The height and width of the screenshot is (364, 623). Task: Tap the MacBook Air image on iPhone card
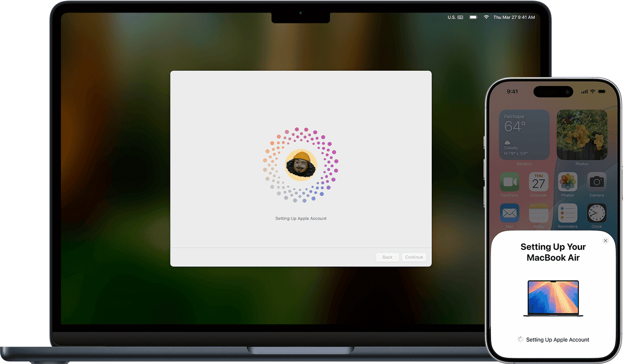coord(553,299)
